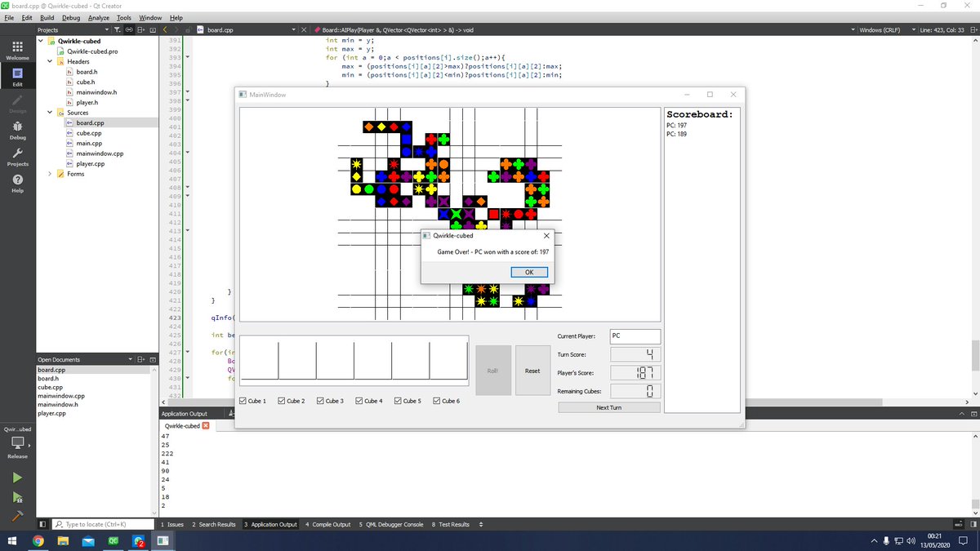Click the Current Player input field

point(635,336)
